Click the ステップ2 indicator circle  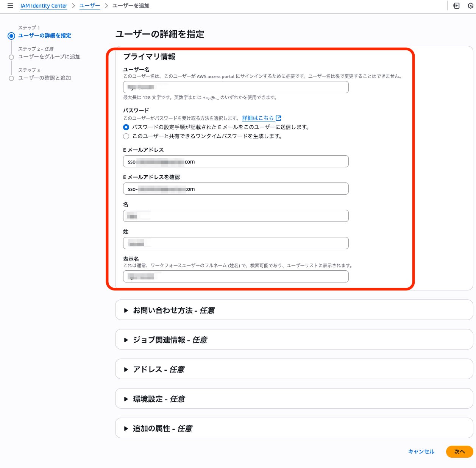click(11, 57)
